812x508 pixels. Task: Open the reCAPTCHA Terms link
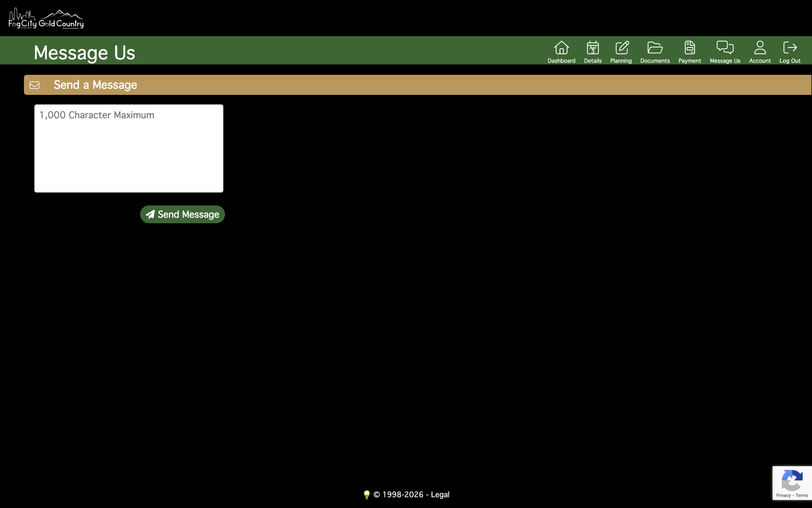802,495
